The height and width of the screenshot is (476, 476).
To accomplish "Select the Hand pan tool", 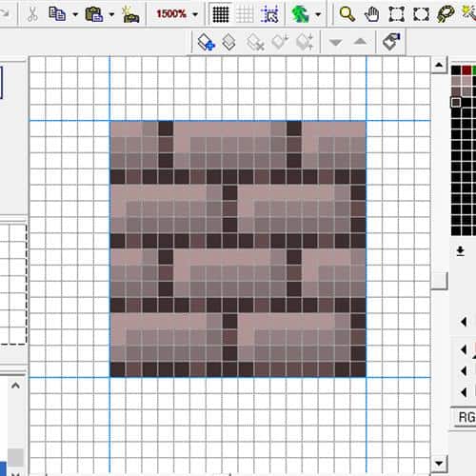I will pos(371,14).
